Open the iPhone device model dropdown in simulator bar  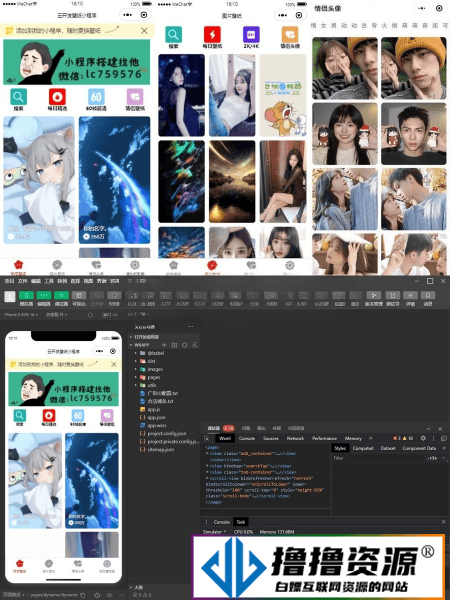(21, 315)
